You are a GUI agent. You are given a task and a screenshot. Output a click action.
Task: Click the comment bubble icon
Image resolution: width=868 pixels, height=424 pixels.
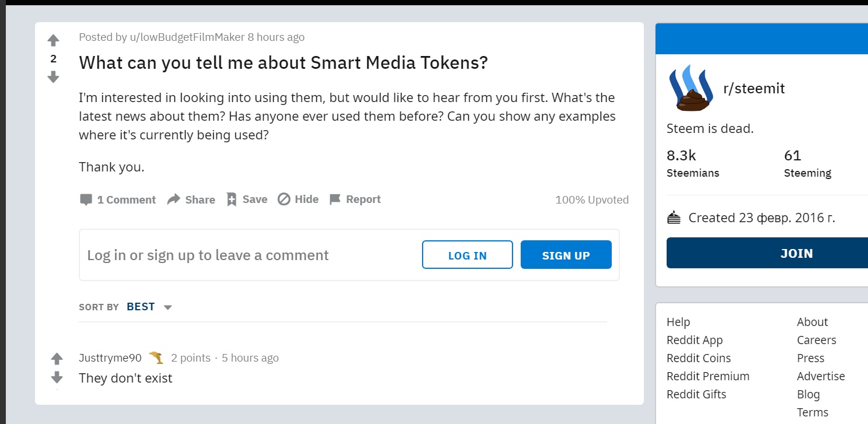[86, 199]
